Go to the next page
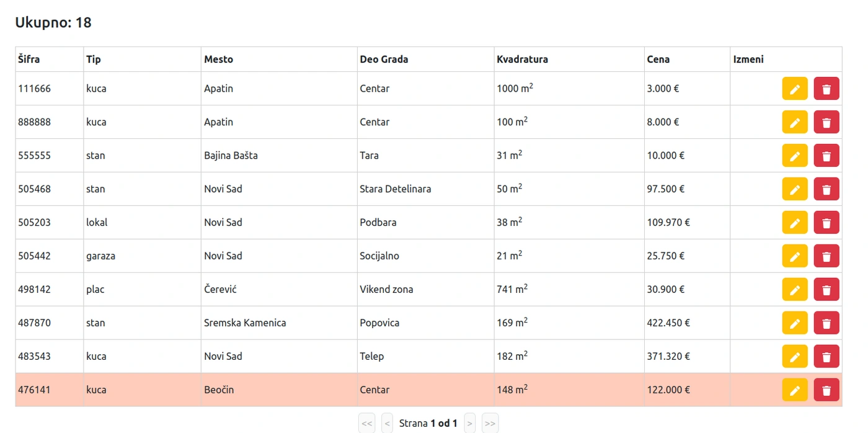 coord(469,424)
